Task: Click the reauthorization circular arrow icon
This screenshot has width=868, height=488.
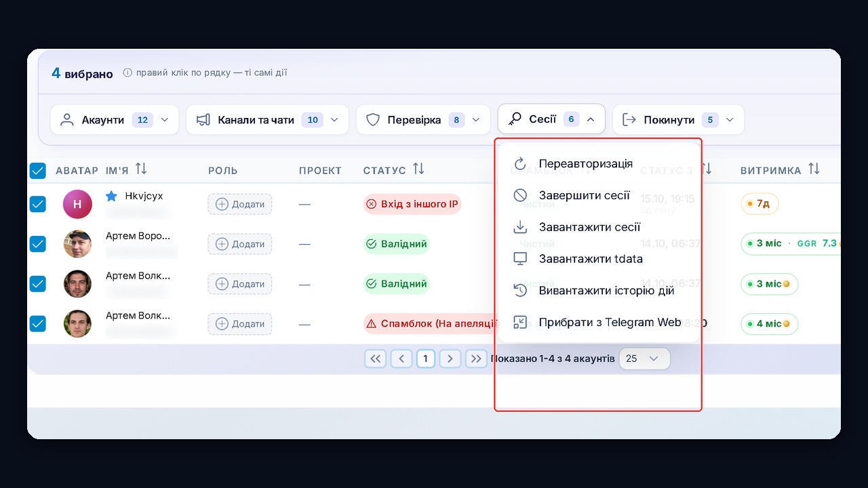Action: click(520, 164)
